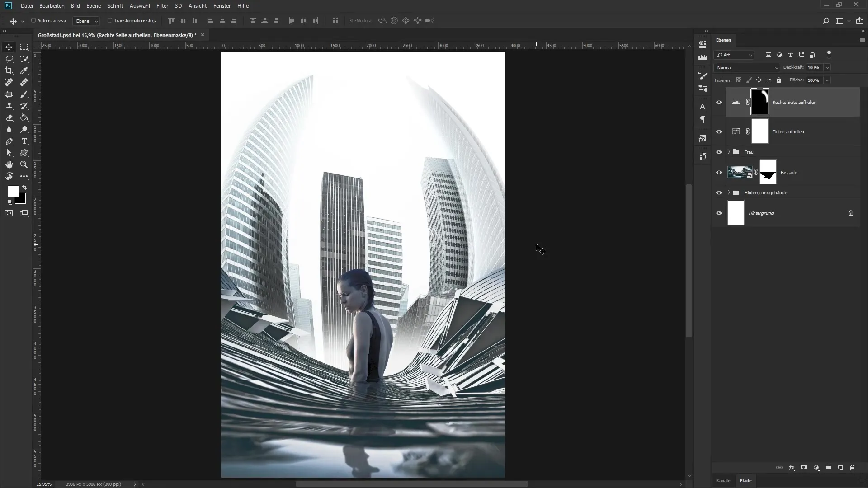The width and height of the screenshot is (868, 488).
Task: Select the Path Selection tool
Action: click(x=9, y=153)
